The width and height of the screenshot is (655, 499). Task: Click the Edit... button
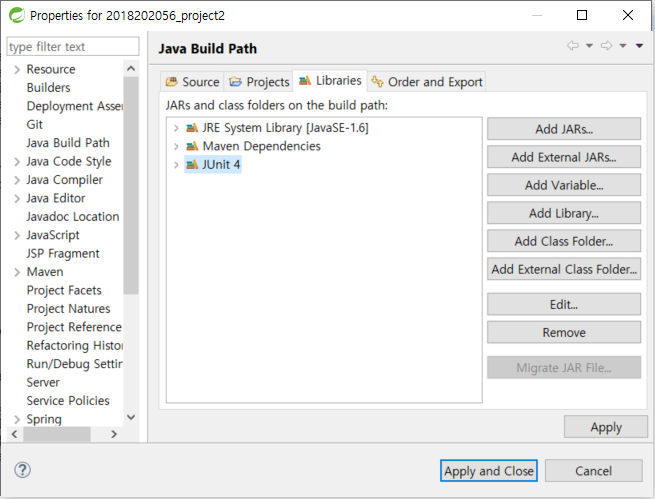coord(564,304)
